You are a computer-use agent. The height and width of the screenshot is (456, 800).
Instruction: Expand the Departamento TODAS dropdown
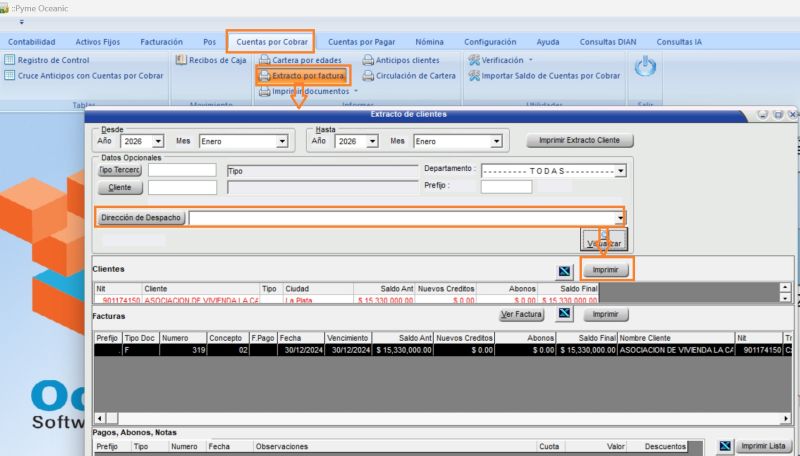click(621, 171)
